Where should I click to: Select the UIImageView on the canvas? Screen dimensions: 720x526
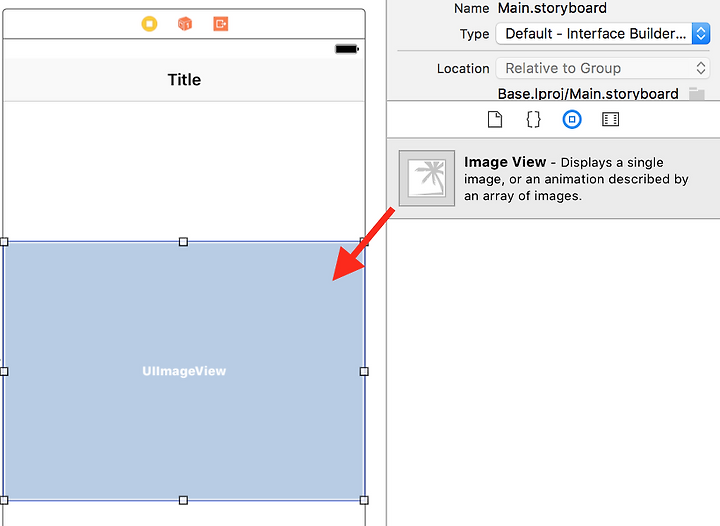184,371
